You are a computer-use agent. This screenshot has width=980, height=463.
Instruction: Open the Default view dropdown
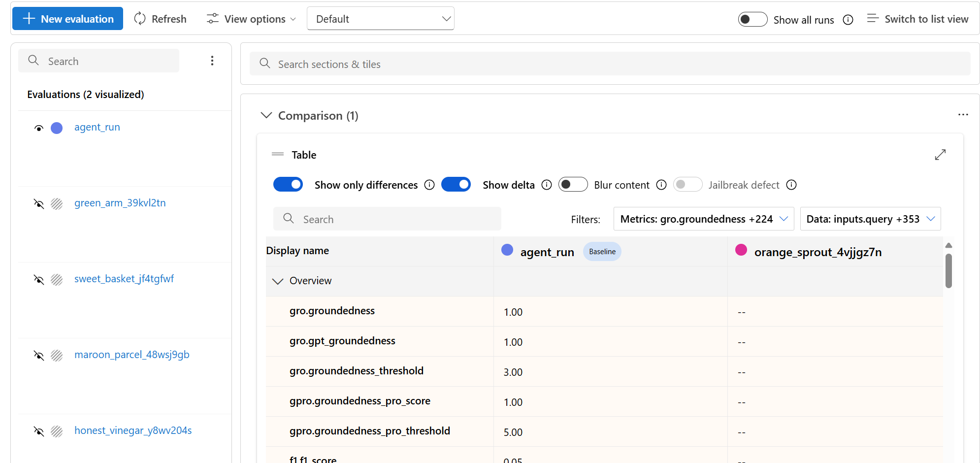click(x=380, y=19)
